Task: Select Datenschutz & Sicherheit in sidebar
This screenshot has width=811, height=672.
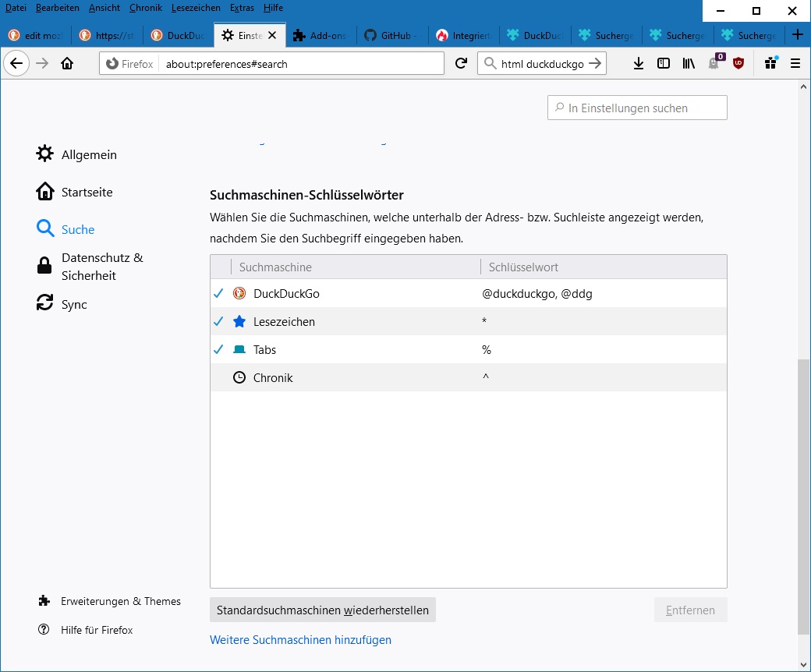Action: 101,267
